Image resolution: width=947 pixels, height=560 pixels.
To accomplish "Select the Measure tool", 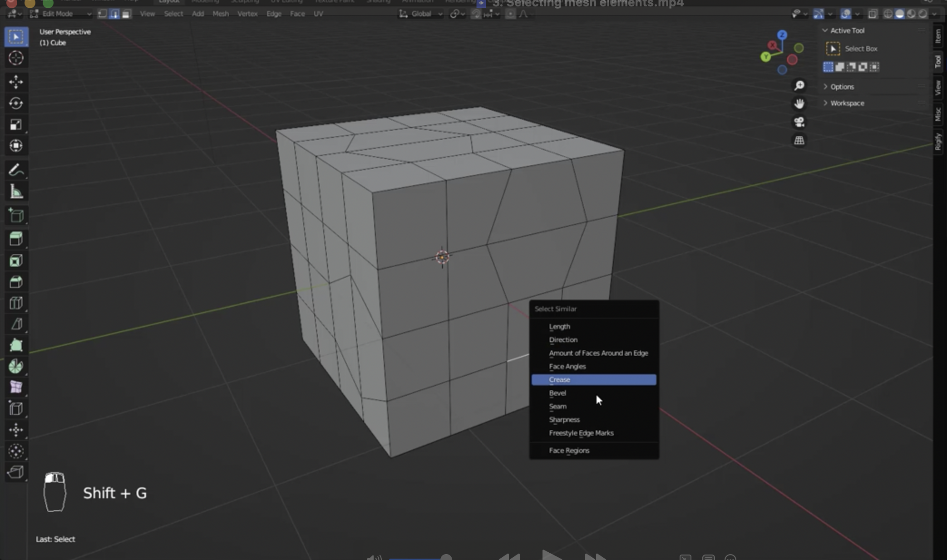I will click(x=16, y=192).
